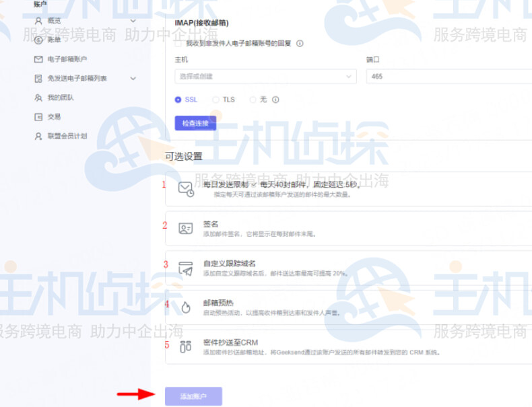532x407 pixels.
Task: Click the signature (签名) card icon
Action: point(186,229)
